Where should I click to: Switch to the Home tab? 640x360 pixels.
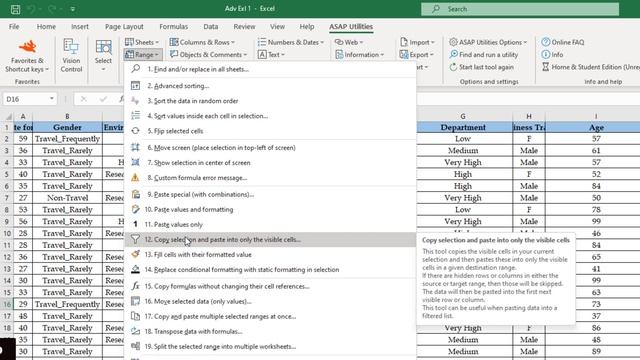pos(46,27)
